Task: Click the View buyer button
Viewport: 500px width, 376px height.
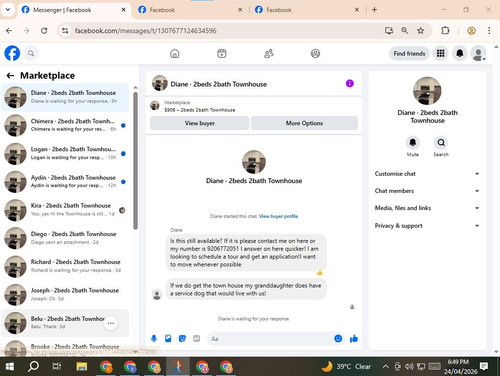Action: pyautogui.click(x=200, y=123)
